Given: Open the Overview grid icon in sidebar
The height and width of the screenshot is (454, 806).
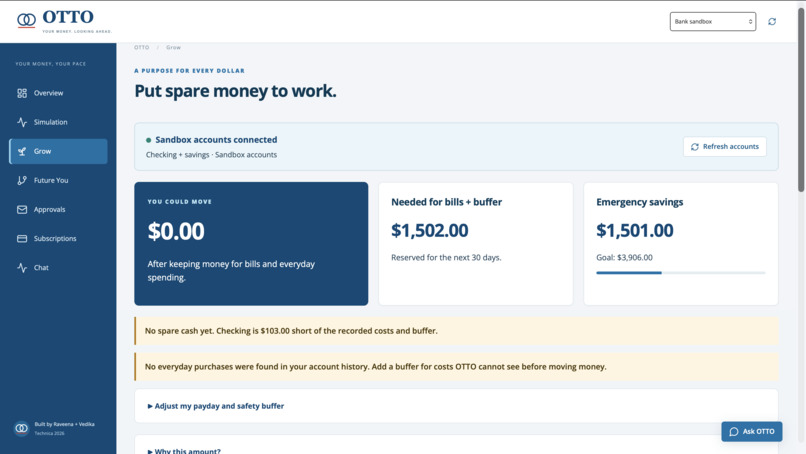Looking at the screenshot, I should (x=22, y=93).
